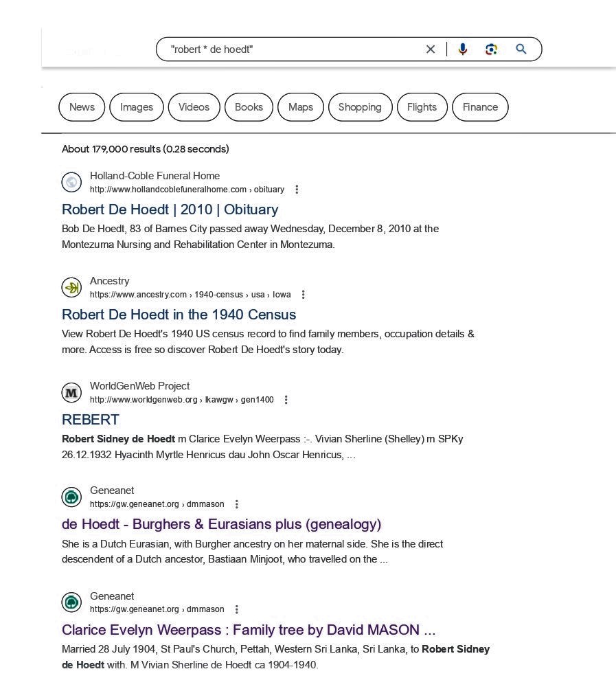Click the magnifying glass search button

point(521,49)
